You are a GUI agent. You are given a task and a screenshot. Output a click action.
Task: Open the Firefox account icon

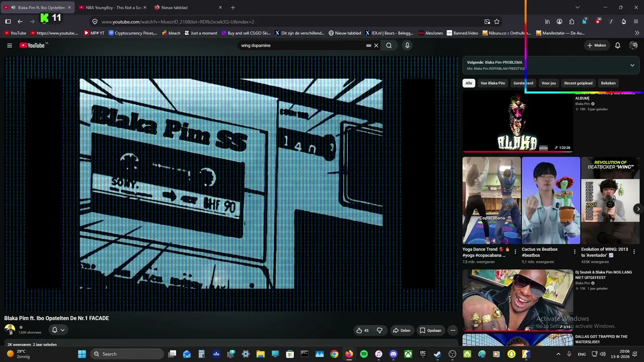click(559, 22)
